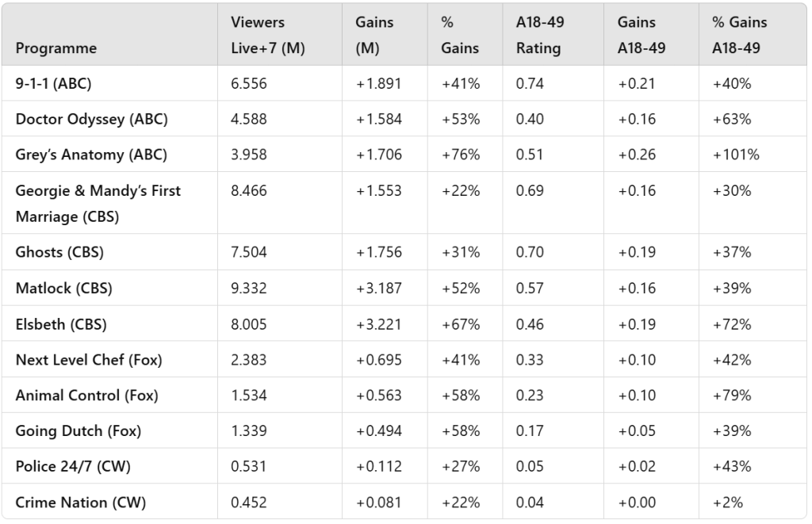The height and width of the screenshot is (524, 812).
Task: Click the % Gains A18-49 header
Action: click(x=739, y=35)
